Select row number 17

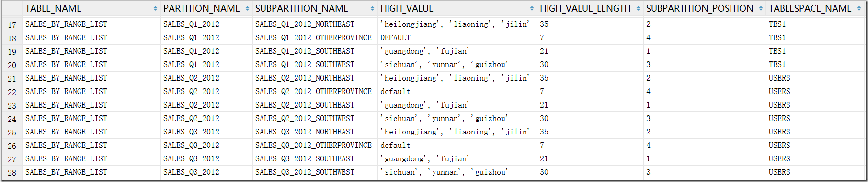pyautogui.click(x=12, y=24)
